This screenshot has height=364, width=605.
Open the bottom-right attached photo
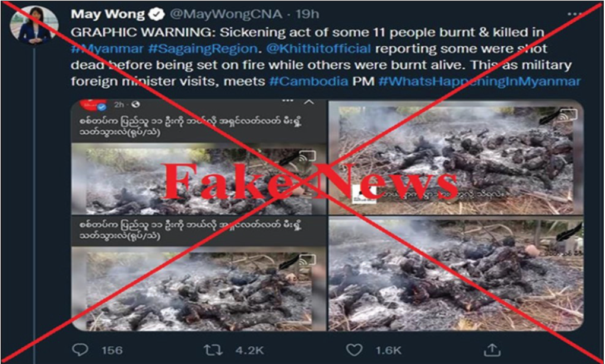(x=455, y=274)
